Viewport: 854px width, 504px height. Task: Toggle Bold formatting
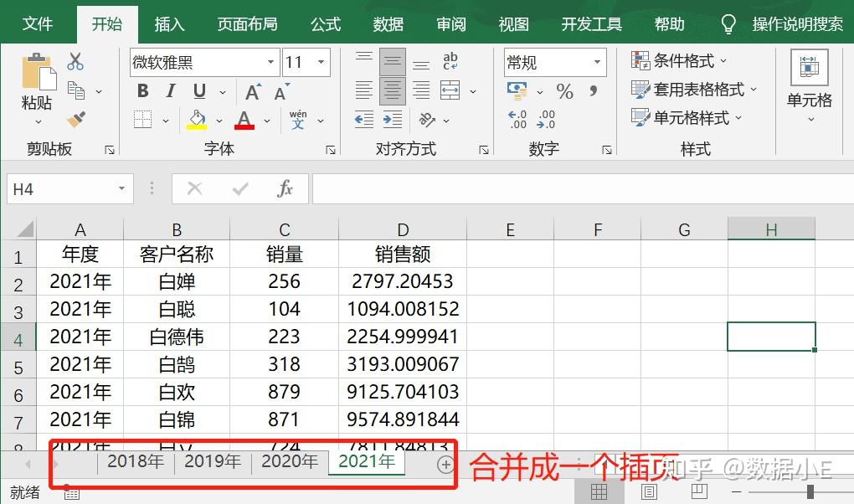point(143,91)
